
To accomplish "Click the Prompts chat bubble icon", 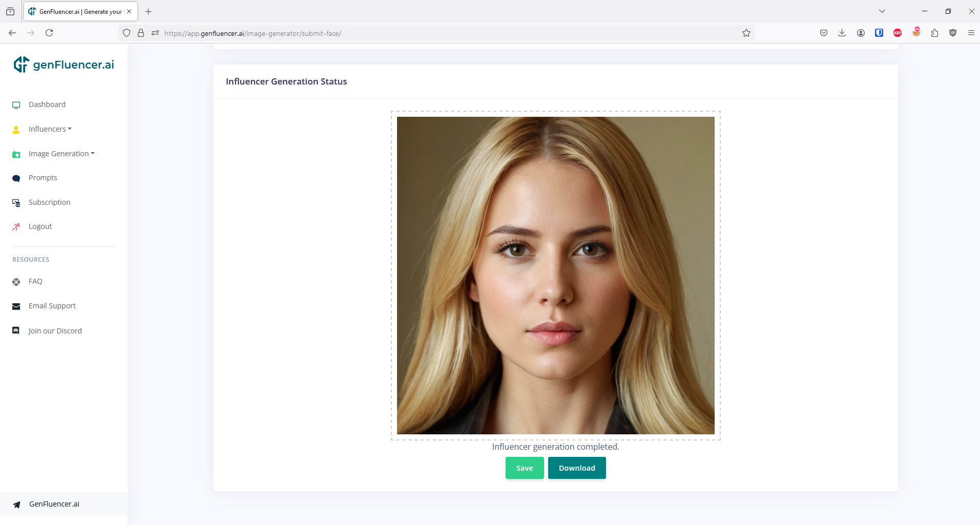I will tap(16, 178).
